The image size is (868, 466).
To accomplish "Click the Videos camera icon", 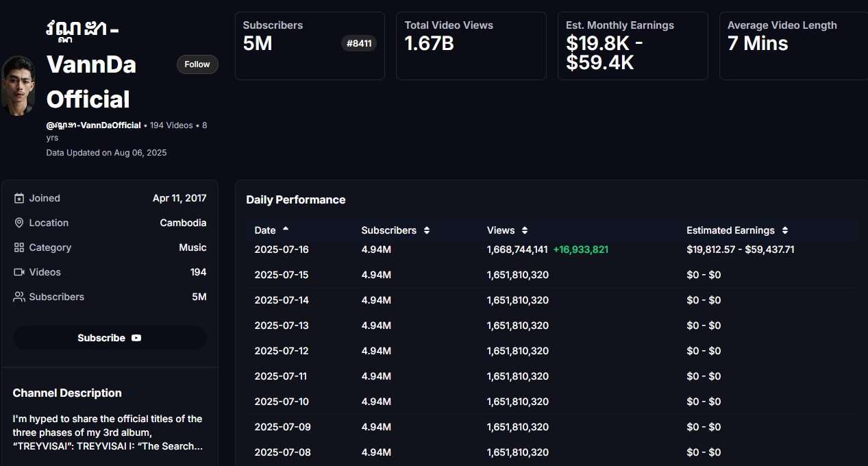I will 18,272.
